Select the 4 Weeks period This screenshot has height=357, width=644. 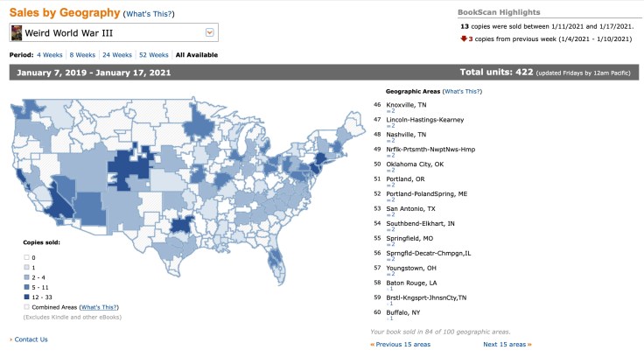[x=51, y=54]
